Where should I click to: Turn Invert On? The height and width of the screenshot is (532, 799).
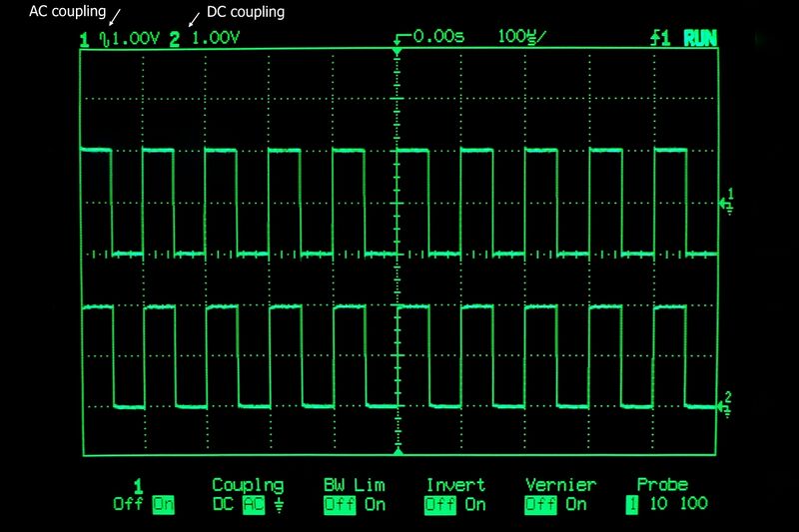(475, 504)
